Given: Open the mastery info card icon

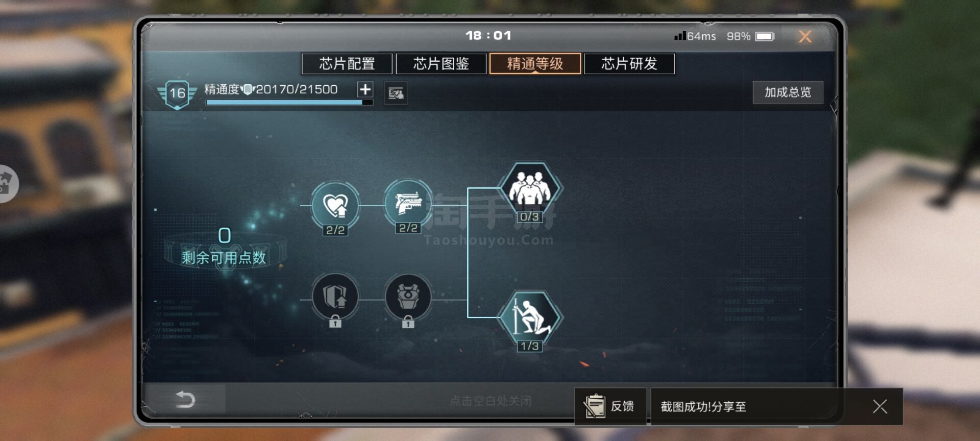Looking at the screenshot, I should point(396,93).
